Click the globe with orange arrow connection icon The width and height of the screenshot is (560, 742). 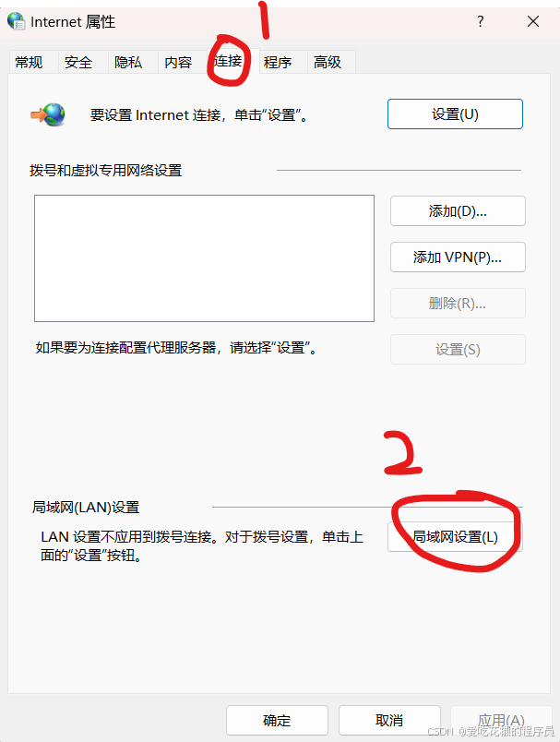pyautogui.click(x=48, y=114)
